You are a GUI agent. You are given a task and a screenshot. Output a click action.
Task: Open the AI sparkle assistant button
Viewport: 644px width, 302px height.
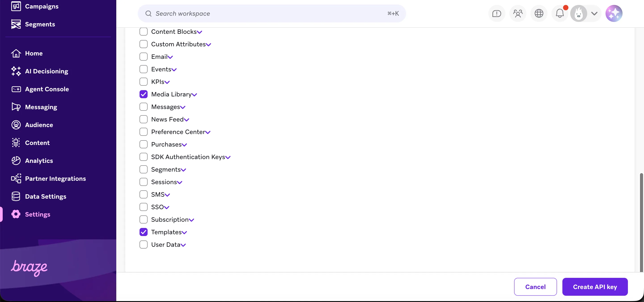tap(614, 13)
